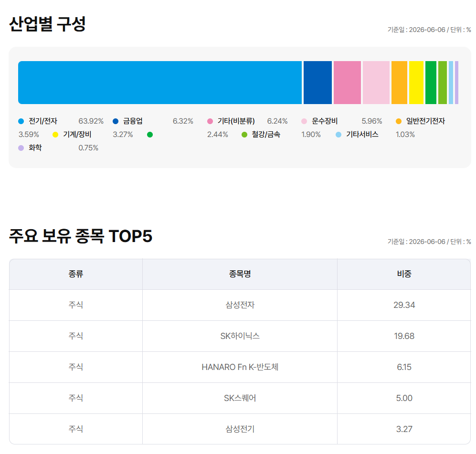Select the 주식 cell in 삼성전자 row

75,305
